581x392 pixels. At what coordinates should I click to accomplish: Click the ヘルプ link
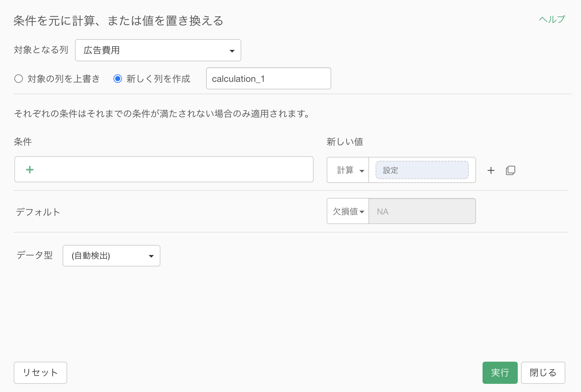pos(552,19)
